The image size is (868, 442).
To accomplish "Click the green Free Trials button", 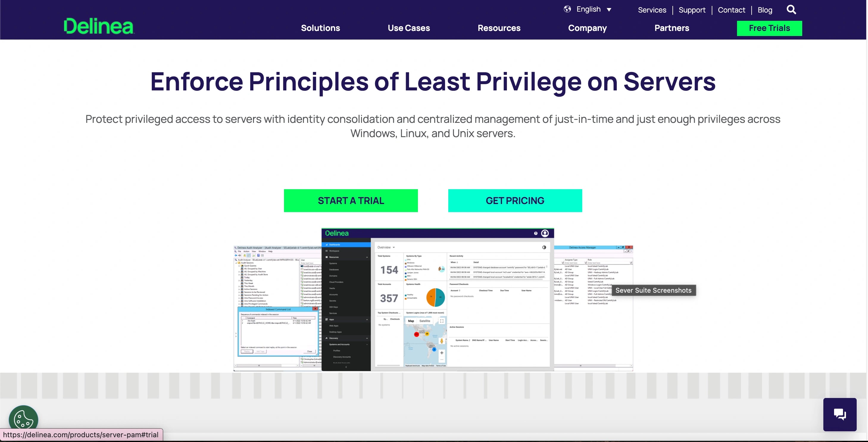I will [769, 28].
